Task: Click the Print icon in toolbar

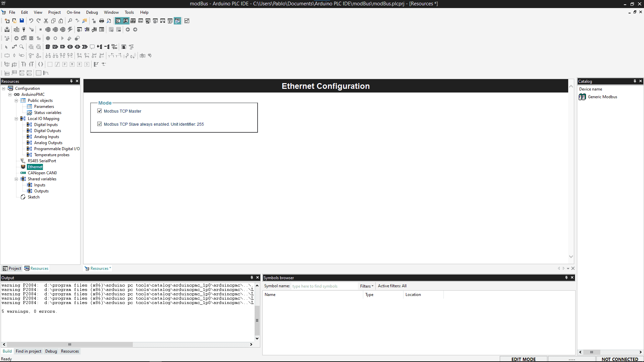Action: [101, 21]
